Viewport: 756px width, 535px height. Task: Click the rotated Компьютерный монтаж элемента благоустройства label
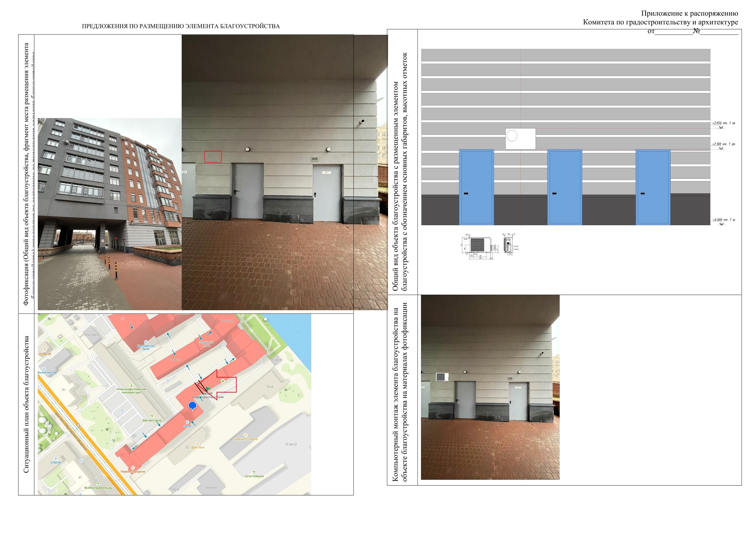click(400, 392)
